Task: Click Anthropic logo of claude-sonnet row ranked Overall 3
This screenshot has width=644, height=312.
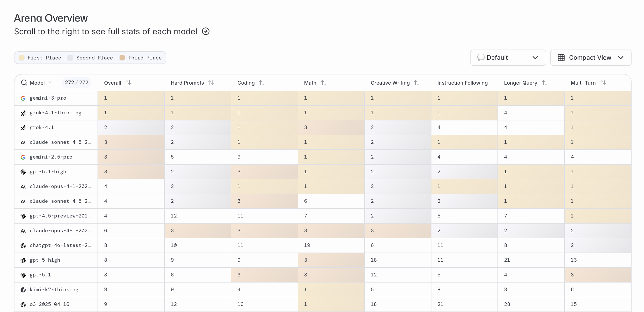Action: 23,142
